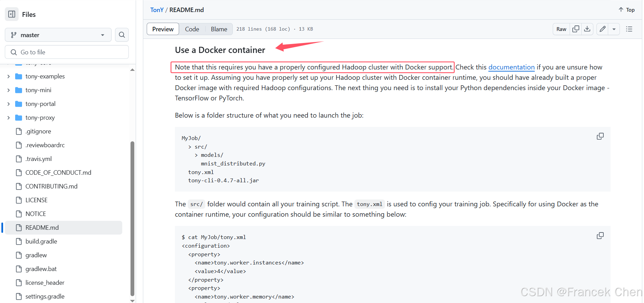This screenshot has height=303, width=644.
Task: Copy the tony.xml configuration code block
Action: [x=600, y=236]
